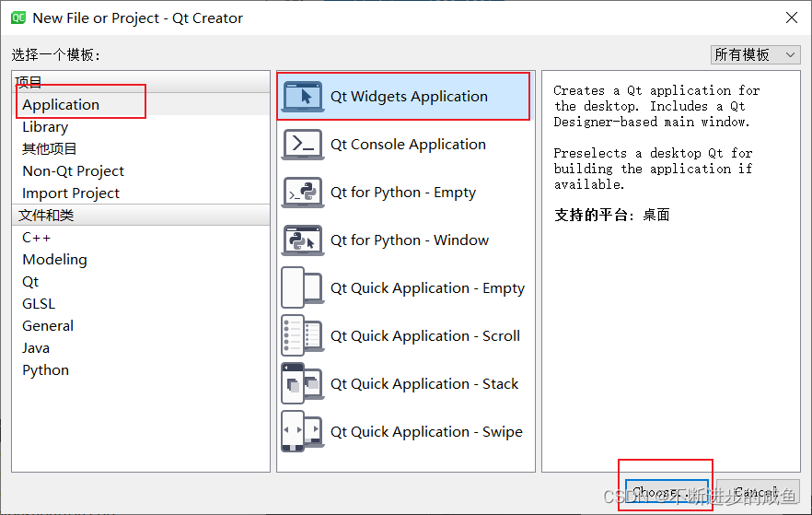Click the Qt for Python - Window icon
Viewport: 812px width, 515px height.
[x=303, y=240]
